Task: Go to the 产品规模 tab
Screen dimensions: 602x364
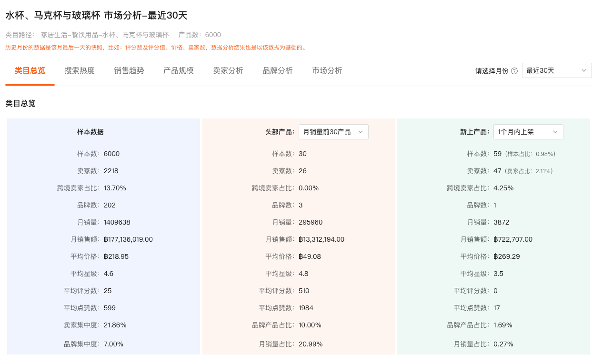Action: tap(179, 71)
